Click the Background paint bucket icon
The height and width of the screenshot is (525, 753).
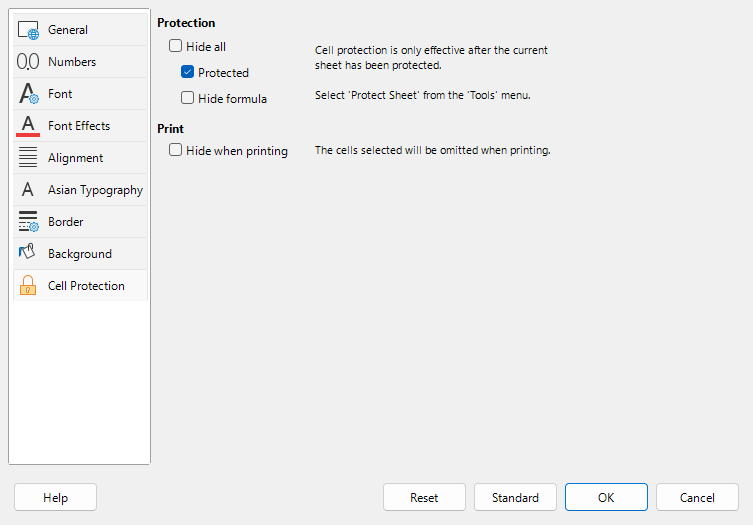[x=27, y=252]
